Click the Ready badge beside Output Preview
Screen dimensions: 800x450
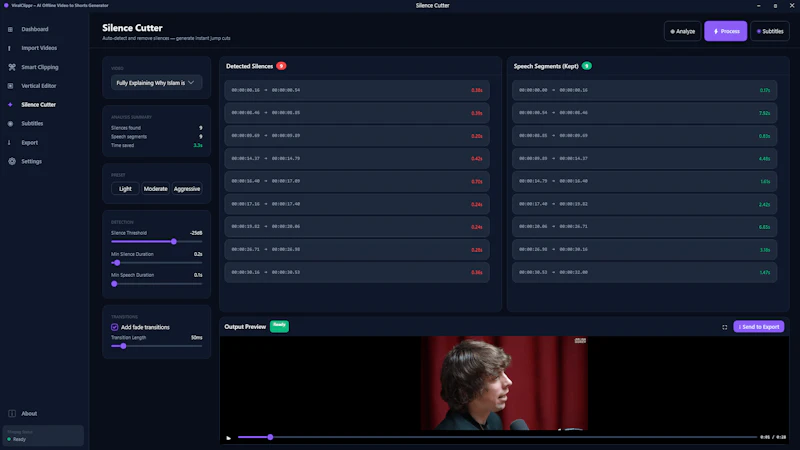coord(279,326)
